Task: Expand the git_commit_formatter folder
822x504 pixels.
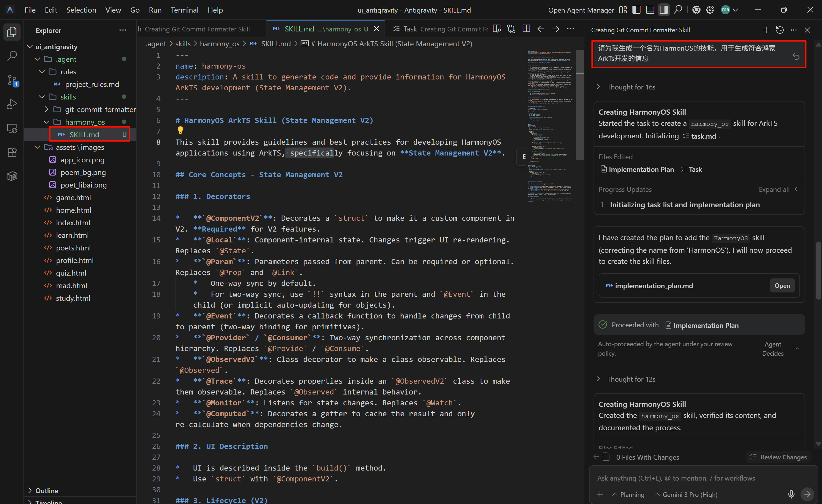Action: point(46,109)
